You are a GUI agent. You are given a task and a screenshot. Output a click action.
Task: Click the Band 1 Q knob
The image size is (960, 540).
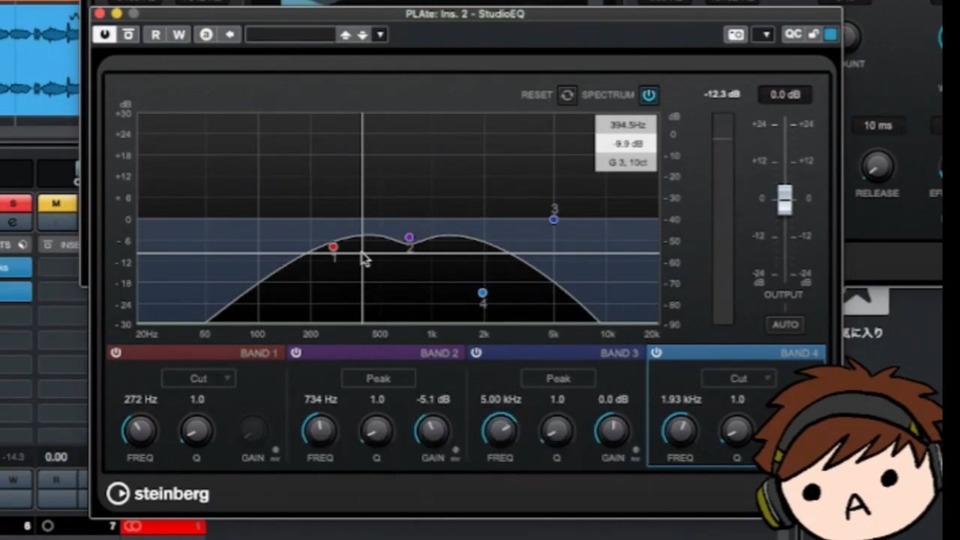click(196, 430)
